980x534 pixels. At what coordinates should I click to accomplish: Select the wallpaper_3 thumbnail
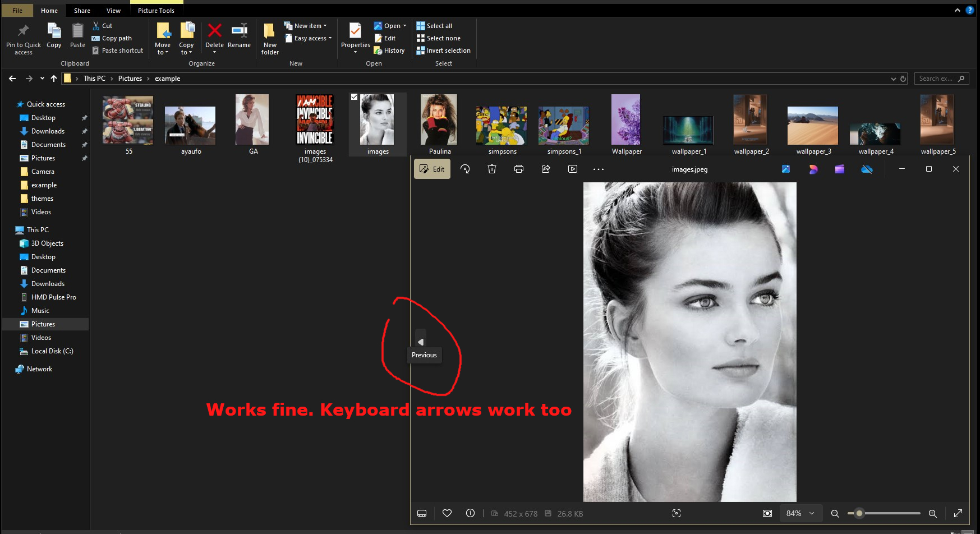(x=813, y=125)
